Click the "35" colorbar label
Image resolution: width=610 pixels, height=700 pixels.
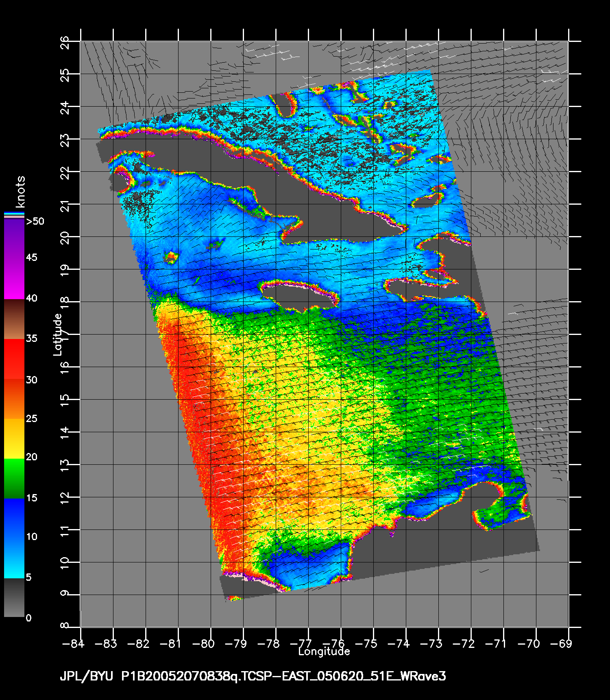32,338
